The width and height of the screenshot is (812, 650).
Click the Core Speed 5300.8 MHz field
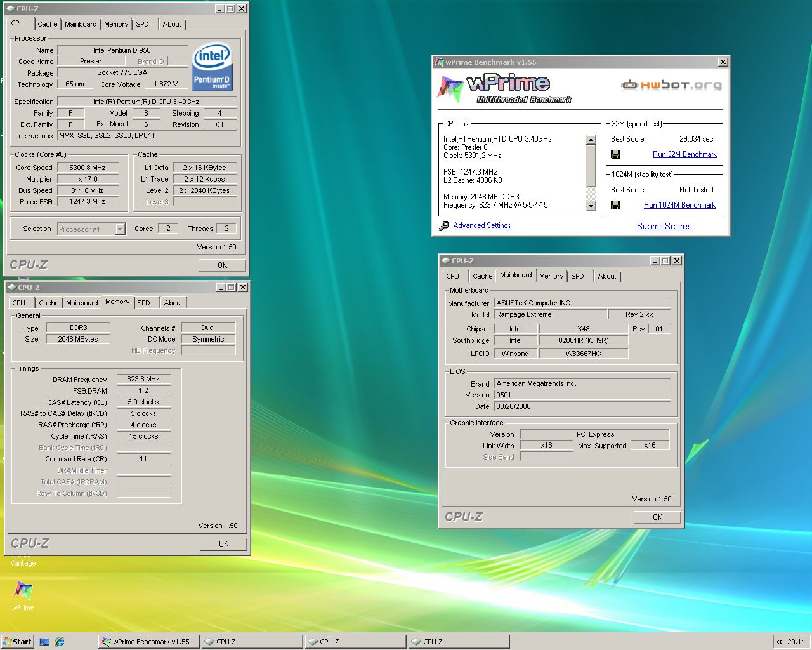pyautogui.click(x=88, y=168)
